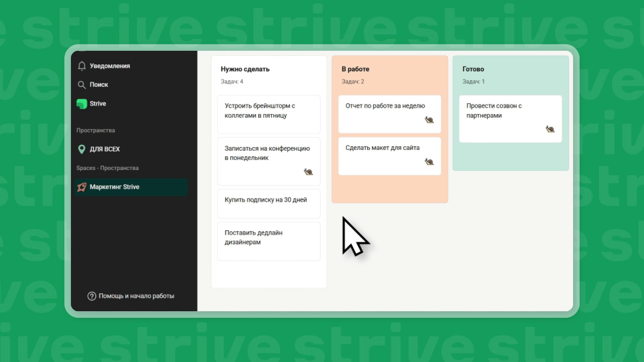The image size is (644, 362).
Task: Open the card Провести созвон с партнерами
Action: point(510,119)
